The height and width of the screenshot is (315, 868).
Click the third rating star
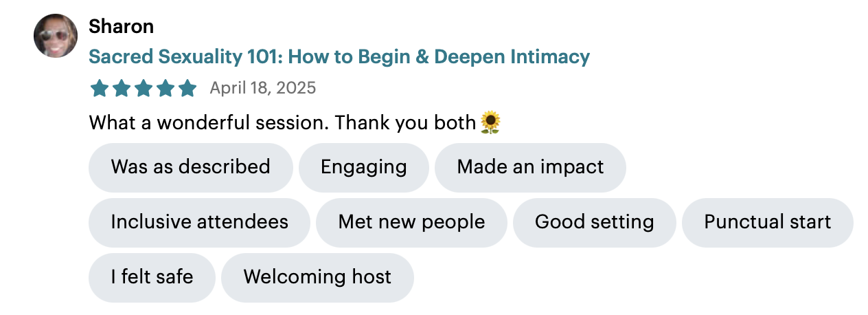[144, 89]
